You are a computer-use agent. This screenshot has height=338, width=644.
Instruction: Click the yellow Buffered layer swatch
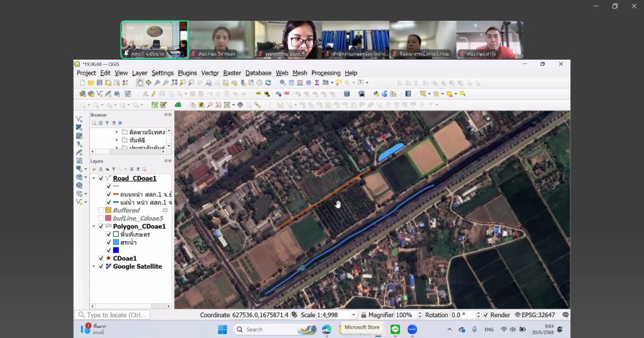(x=108, y=210)
